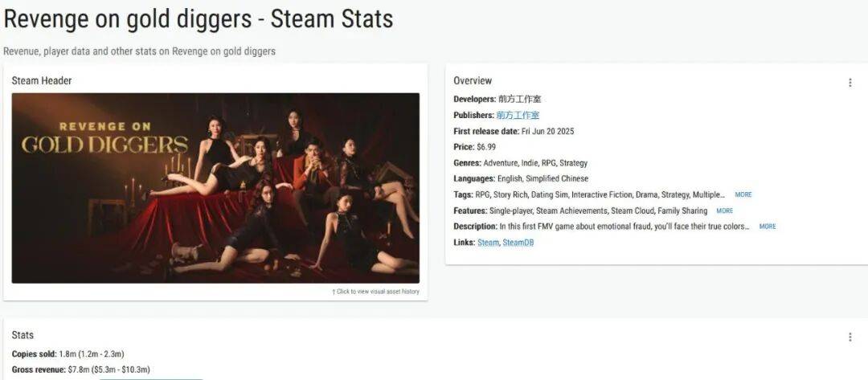Click the Price $6.99 entry

pos(474,147)
